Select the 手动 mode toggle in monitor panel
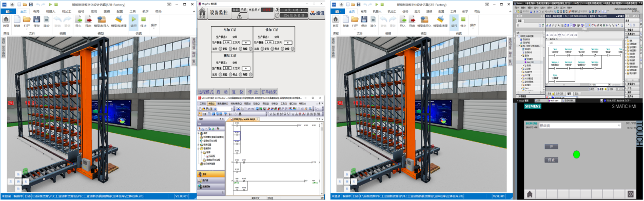644x201 pixels. [x=243, y=9]
